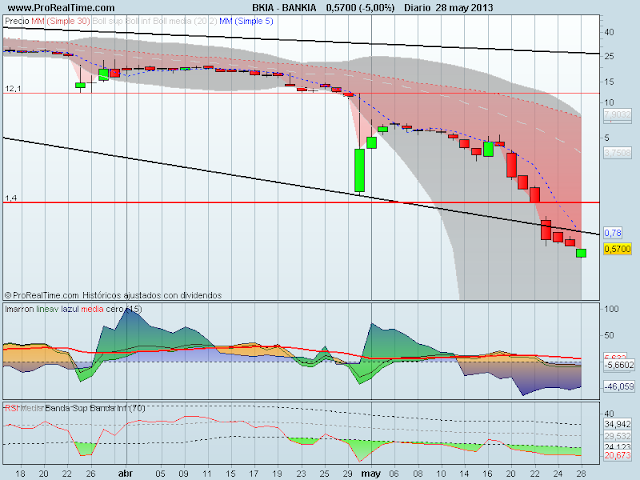Click the www.ProRealTime.com header text
The image size is (640, 480).
pos(61,8)
